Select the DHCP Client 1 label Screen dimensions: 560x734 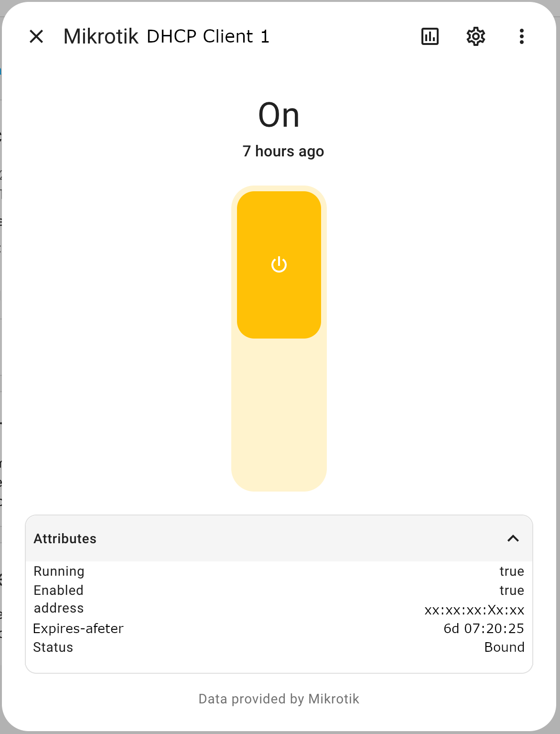(206, 36)
